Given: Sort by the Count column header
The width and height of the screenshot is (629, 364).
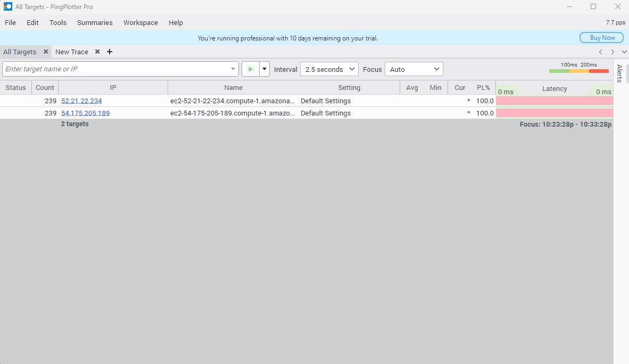Looking at the screenshot, I should (45, 87).
